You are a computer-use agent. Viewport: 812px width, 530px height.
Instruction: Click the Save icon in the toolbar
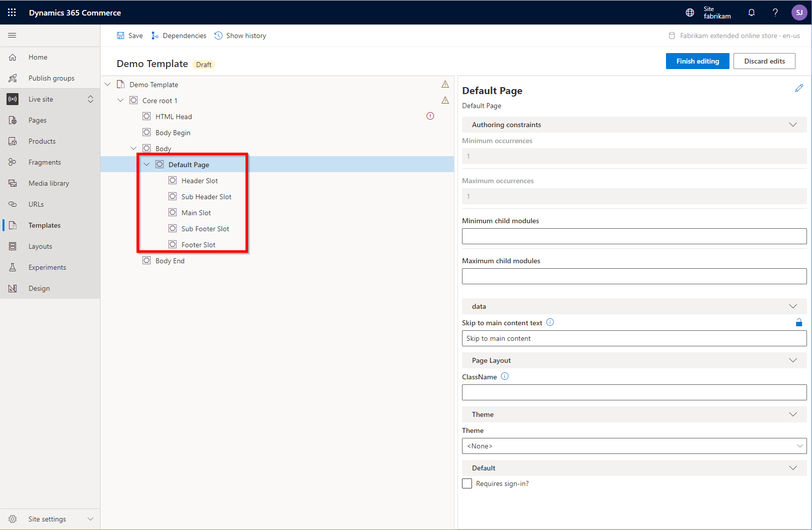click(120, 35)
